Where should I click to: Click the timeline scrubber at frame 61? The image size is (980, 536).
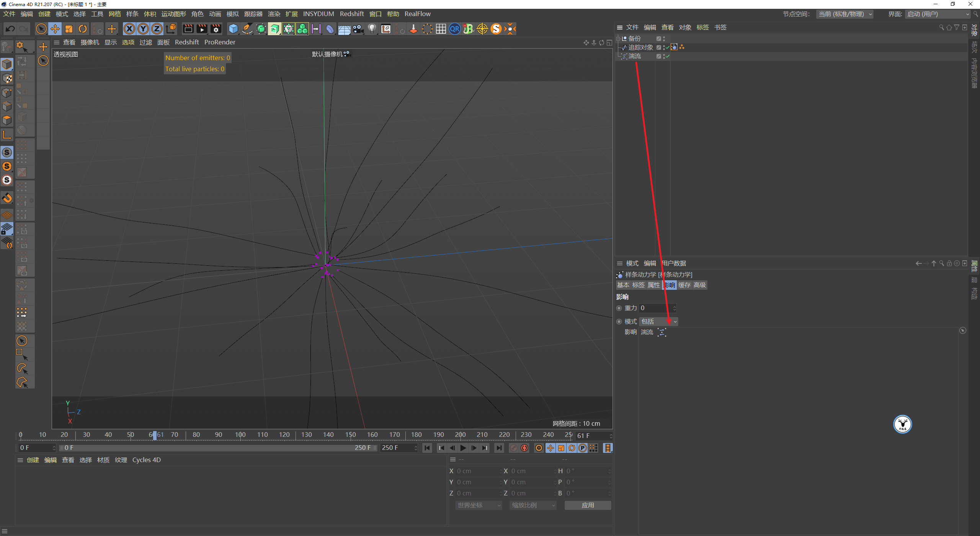[155, 435]
